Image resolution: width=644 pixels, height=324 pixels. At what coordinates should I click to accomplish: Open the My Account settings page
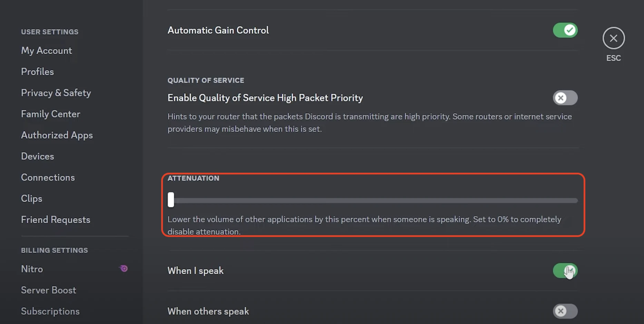(47, 51)
